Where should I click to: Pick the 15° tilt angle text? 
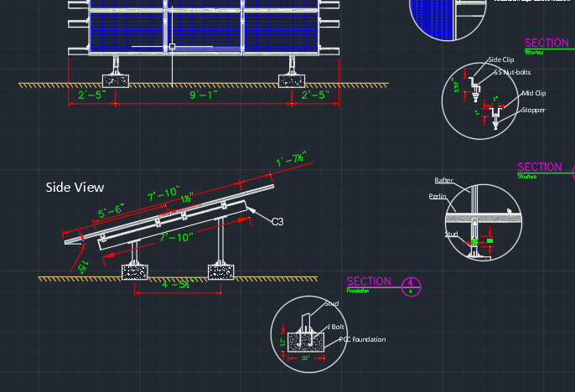[x=83, y=266]
